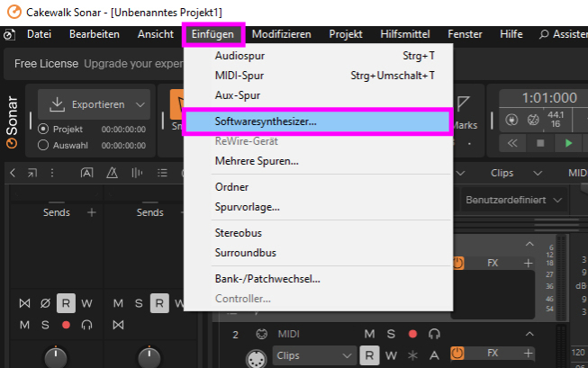Invert phase on the first console strip

click(x=45, y=303)
